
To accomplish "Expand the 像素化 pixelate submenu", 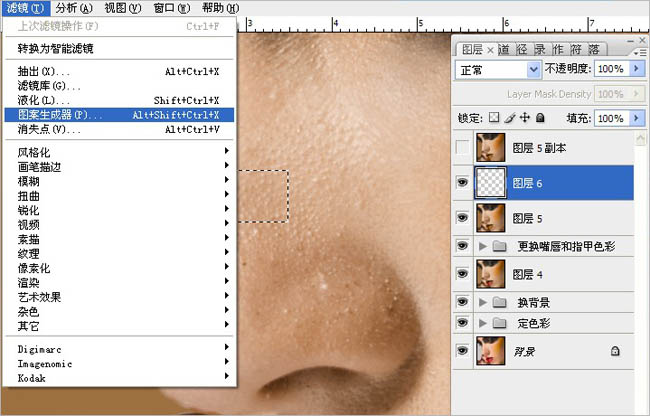I will (119, 268).
